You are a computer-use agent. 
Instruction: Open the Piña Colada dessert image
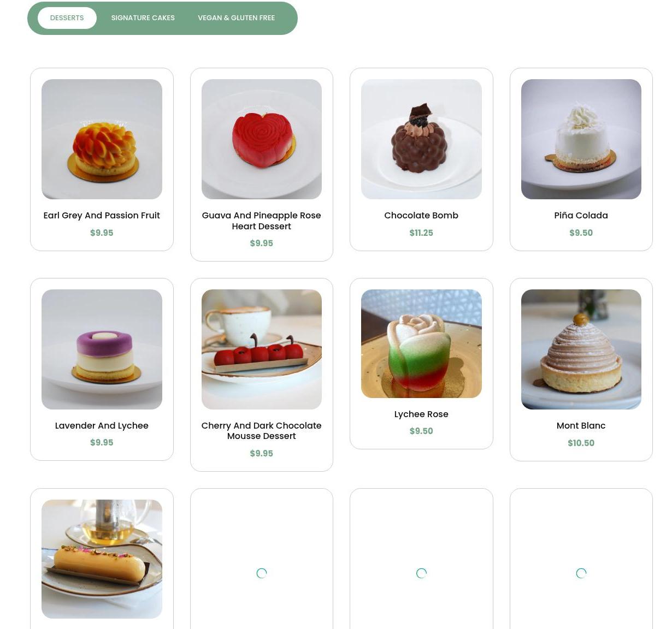(581, 139)
